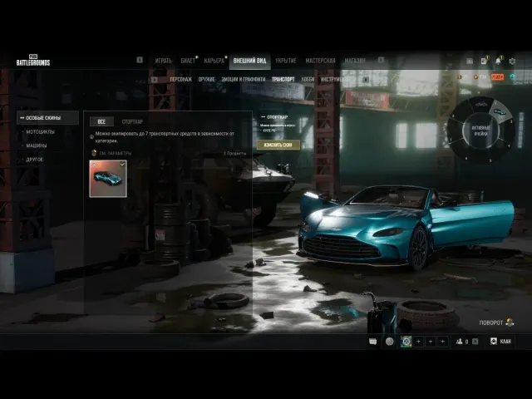Click key hint icon left of ПЕРСОНАЖ
Screen dimensions: 532x399
155,80
